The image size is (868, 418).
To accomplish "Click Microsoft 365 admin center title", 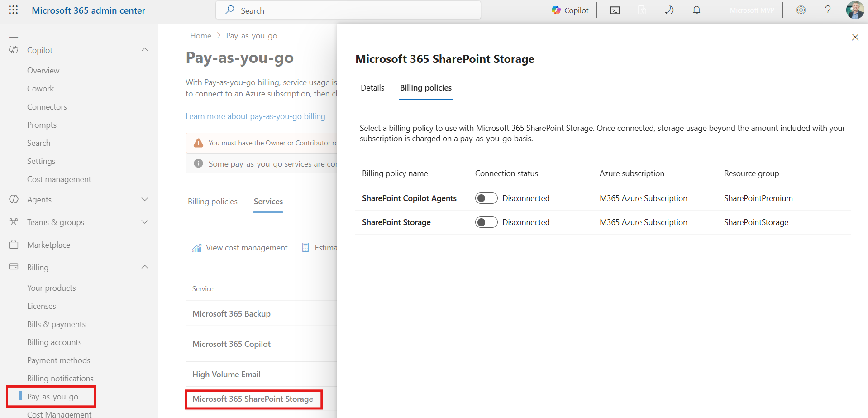I will click(89, 10).
